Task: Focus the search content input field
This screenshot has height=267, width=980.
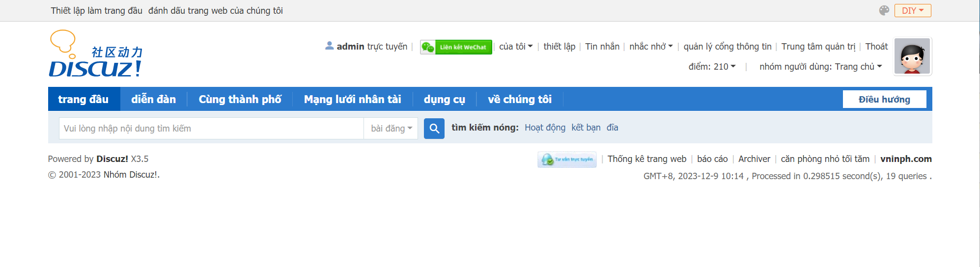Action: click(211, 129)
